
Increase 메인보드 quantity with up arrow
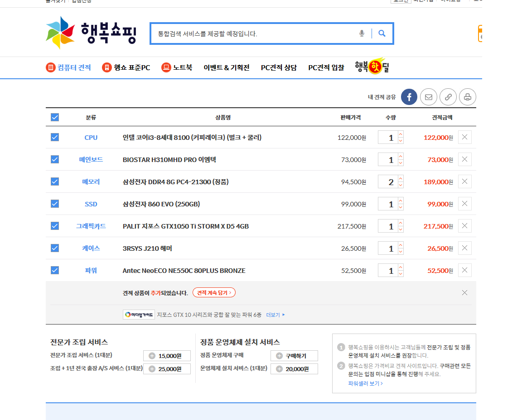401,156
